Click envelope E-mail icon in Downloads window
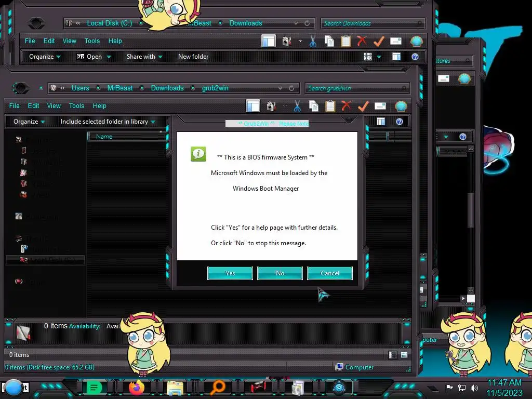 pos(395,41)
